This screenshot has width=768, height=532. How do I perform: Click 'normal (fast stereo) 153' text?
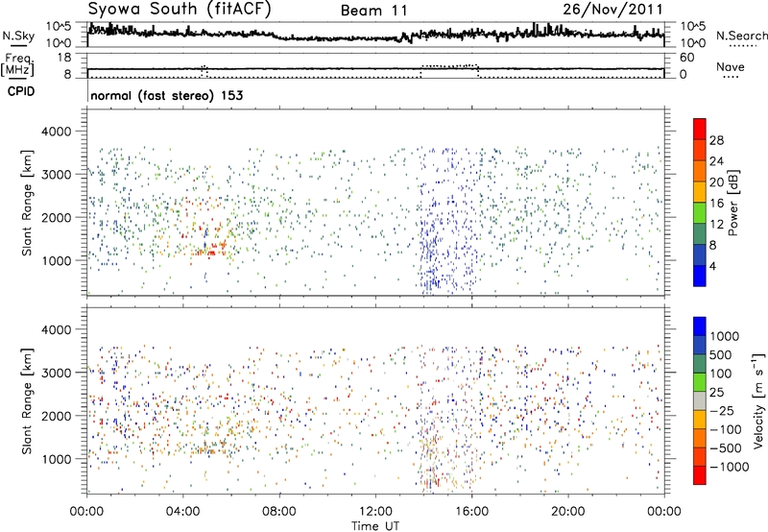click(166, 95)
